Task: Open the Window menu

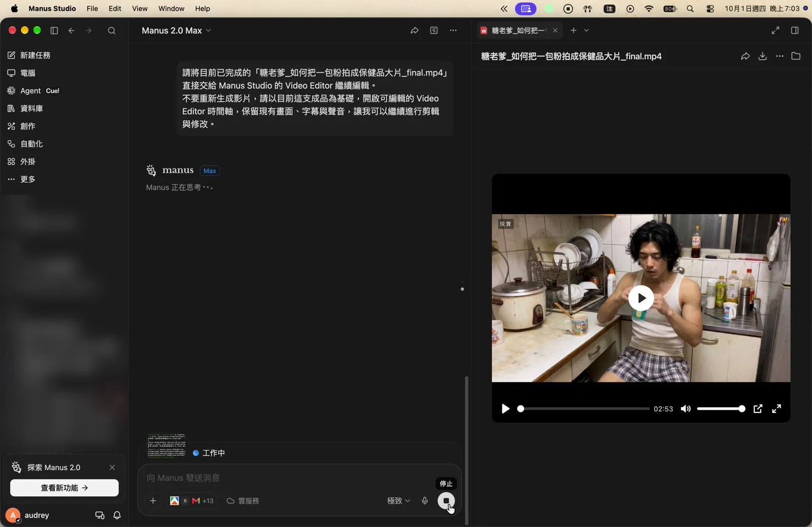Action: [171, 9]
